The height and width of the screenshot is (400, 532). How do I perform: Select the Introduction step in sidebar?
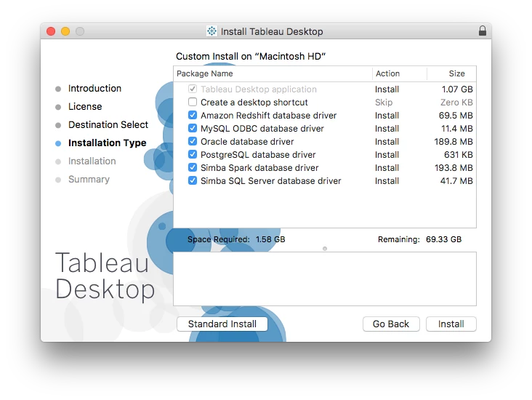[x=94, y=88]
